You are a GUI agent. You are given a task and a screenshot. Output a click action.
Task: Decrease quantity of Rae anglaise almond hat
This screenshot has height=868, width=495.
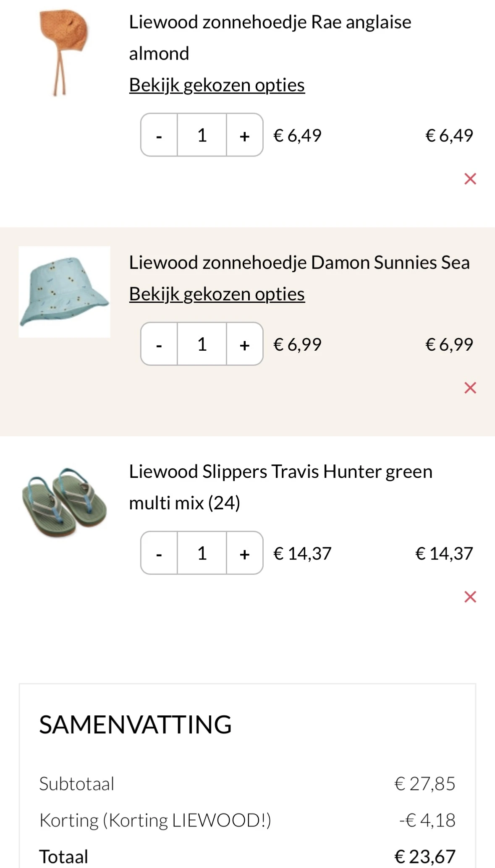coord(159,135)
